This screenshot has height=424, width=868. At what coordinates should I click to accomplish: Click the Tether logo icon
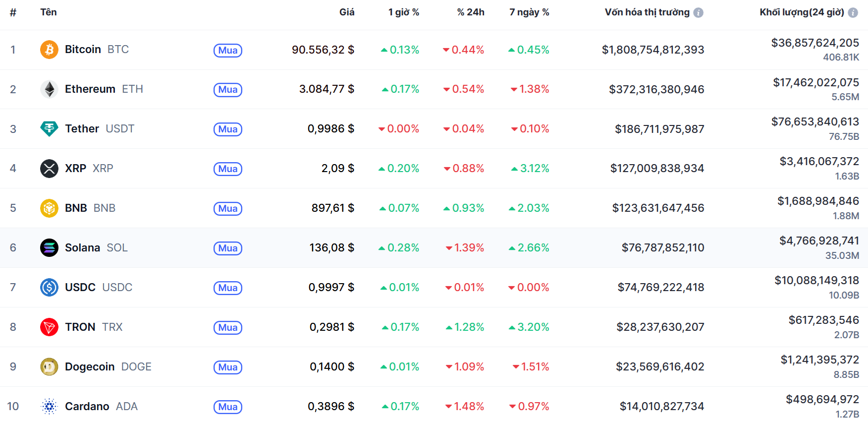click(49, 129)
